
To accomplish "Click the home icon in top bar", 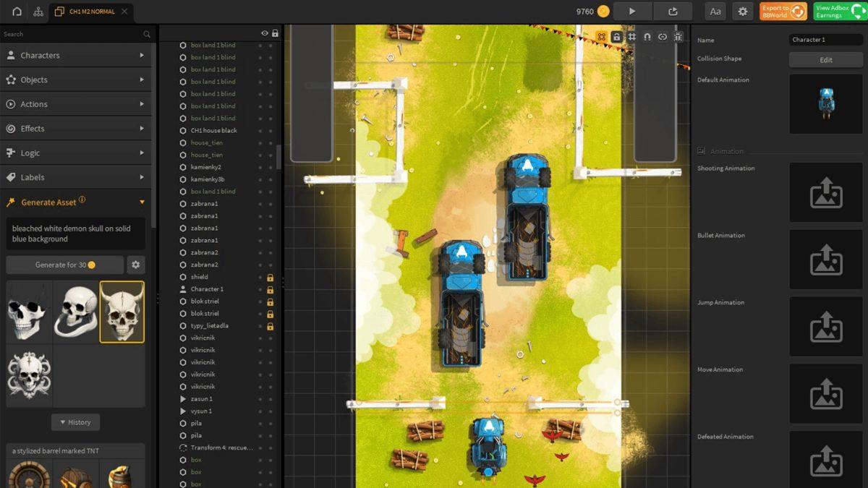I will pyautogui.click(x=17, y=12).
